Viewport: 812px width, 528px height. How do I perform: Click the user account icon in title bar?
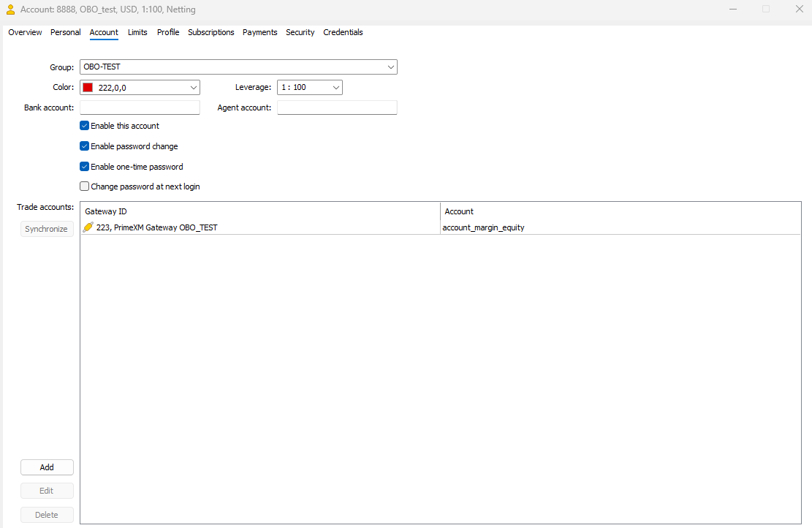[x=10, y=10]
